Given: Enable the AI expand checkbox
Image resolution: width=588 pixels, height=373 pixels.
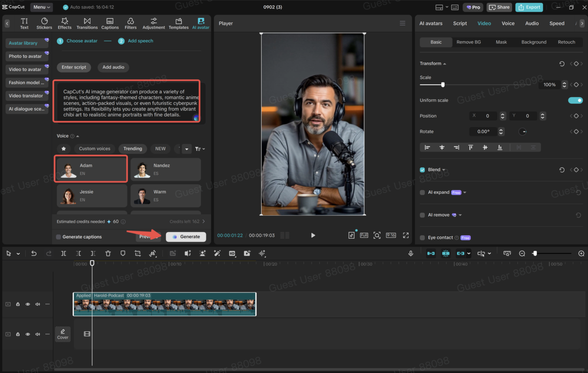Looking at the screenshot, I should pyautogui.click(x=422, y=192).
